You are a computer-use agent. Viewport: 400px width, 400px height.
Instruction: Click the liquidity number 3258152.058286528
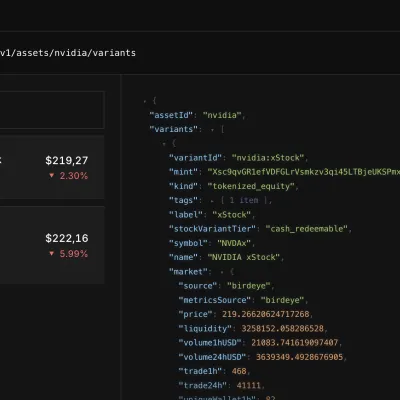click(x=283, y=329)
